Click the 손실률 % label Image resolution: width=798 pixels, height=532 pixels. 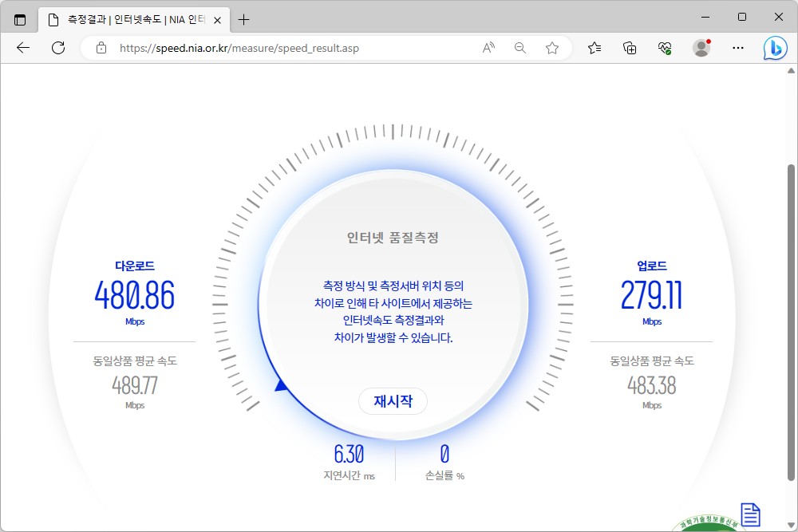pyautogui.click(x=444, y=475)
